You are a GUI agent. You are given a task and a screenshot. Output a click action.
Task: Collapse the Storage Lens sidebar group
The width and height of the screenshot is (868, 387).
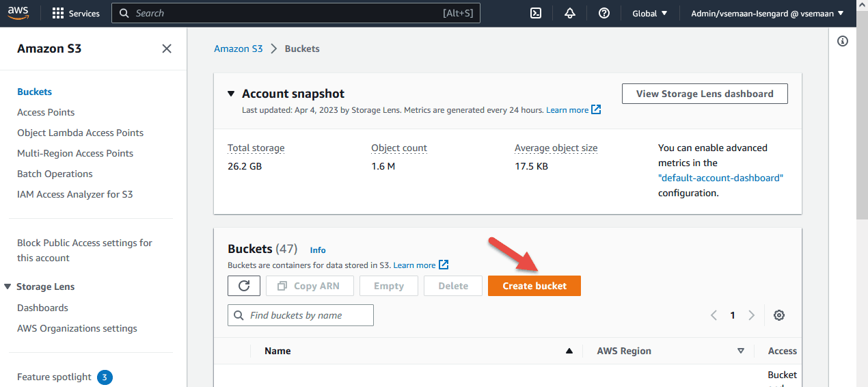[8, 286]
